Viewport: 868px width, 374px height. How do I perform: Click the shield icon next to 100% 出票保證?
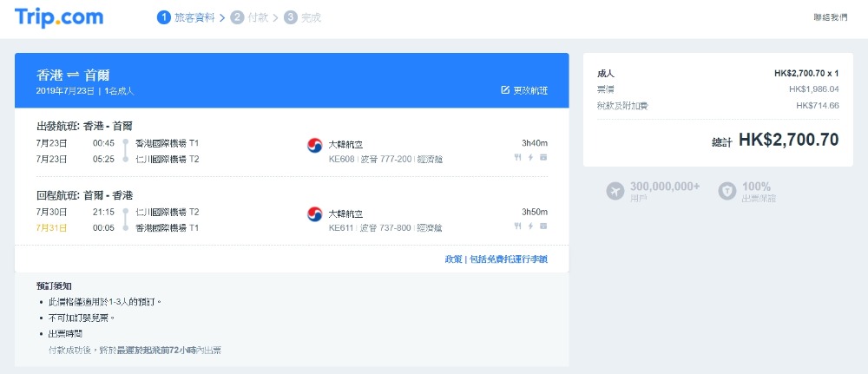pyautogui.click(x=727, y=191)
